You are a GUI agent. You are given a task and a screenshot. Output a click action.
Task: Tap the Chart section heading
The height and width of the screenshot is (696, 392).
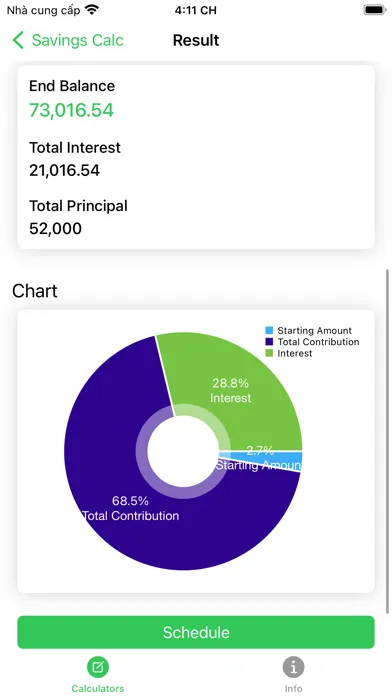[x=35, y=291]
